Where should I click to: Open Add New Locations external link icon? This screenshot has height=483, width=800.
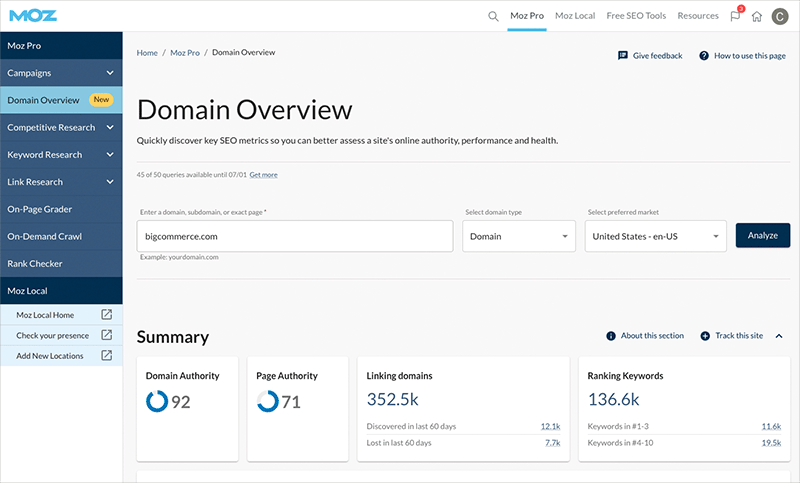tap(106, 355)
